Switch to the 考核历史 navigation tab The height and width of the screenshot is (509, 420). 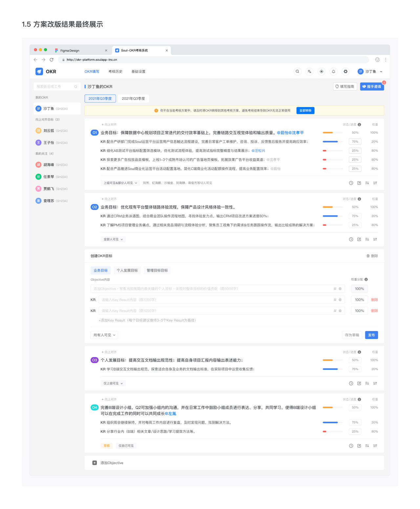coord(115,72)
